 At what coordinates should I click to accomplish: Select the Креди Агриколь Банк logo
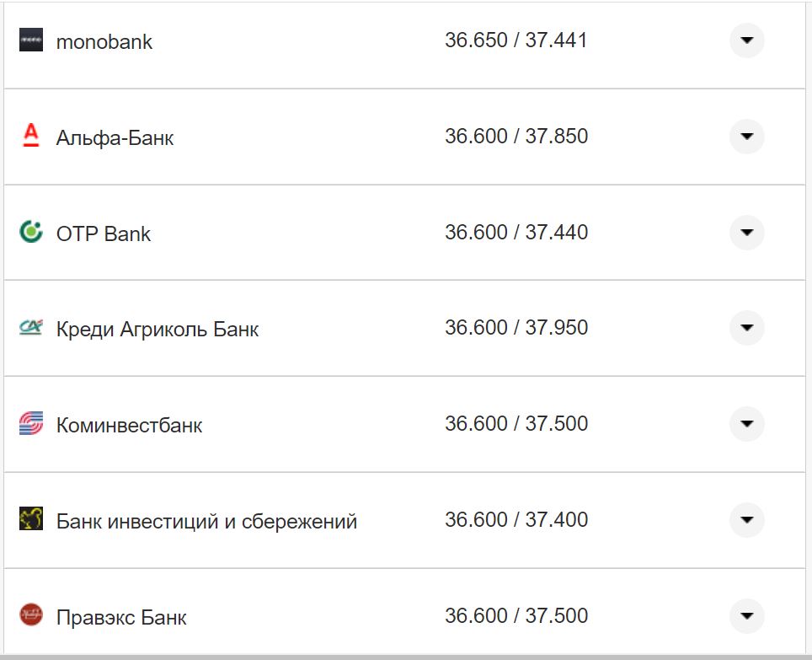point(31,328)
